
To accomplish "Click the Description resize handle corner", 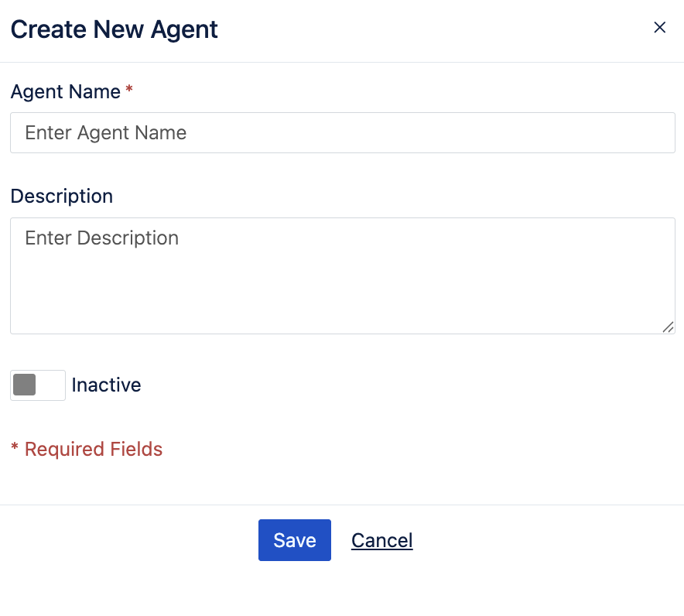I will coord(668,327).
